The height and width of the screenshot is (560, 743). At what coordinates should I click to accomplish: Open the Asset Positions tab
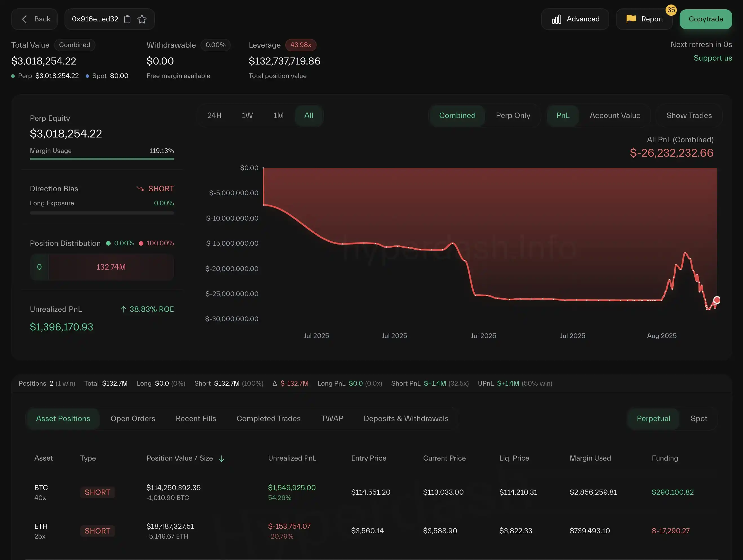click(x=63, y=419)
